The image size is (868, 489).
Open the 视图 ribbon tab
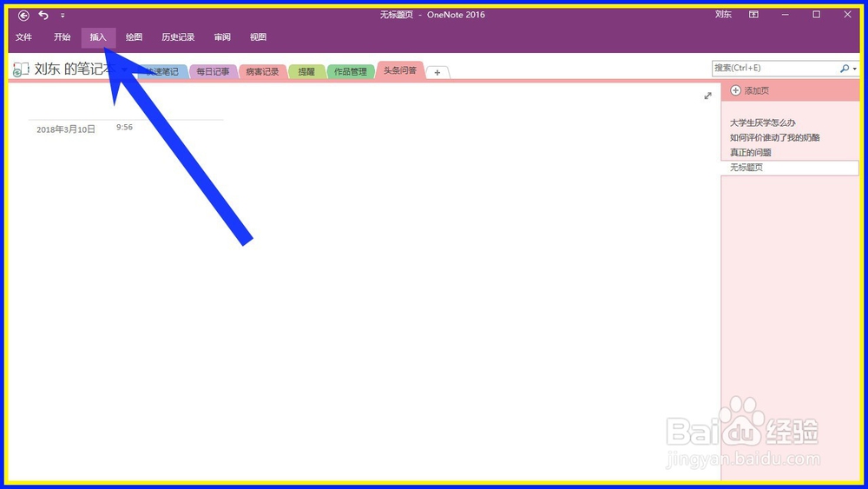pos(258,37)
